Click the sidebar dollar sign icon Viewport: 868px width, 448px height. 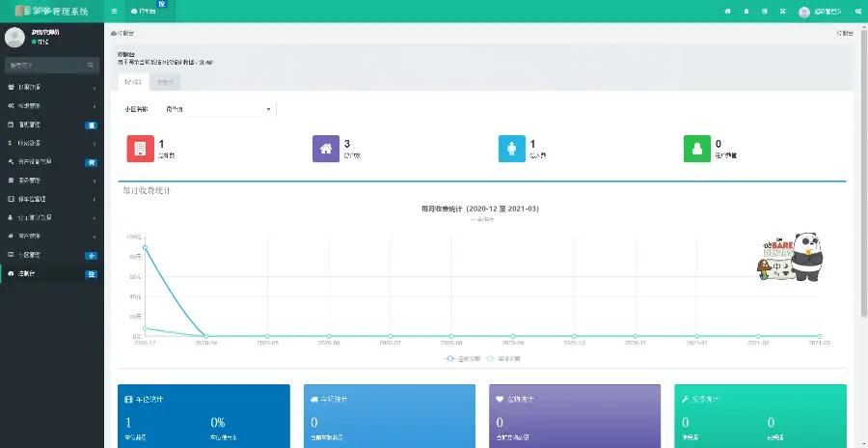pos(11,143)
